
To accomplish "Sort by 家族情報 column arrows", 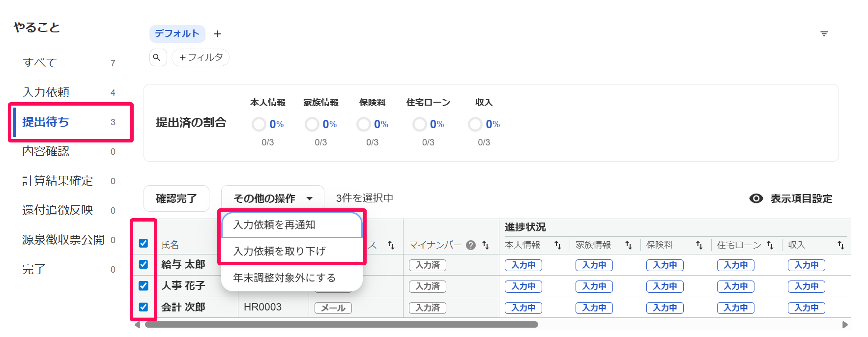I will point(629,245).
